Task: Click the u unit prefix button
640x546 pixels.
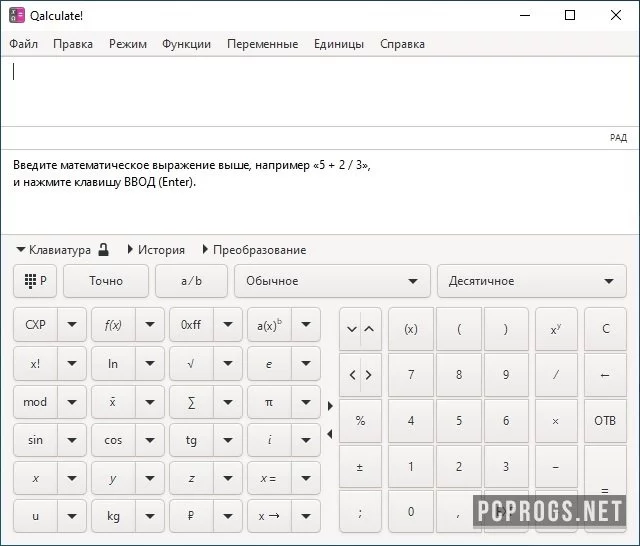Action: [36, 516]
